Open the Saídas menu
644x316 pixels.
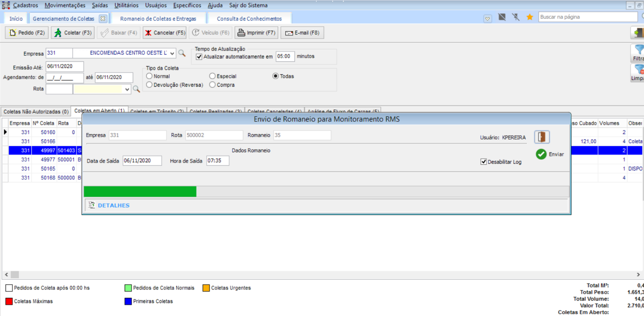[x=100, y=5]
